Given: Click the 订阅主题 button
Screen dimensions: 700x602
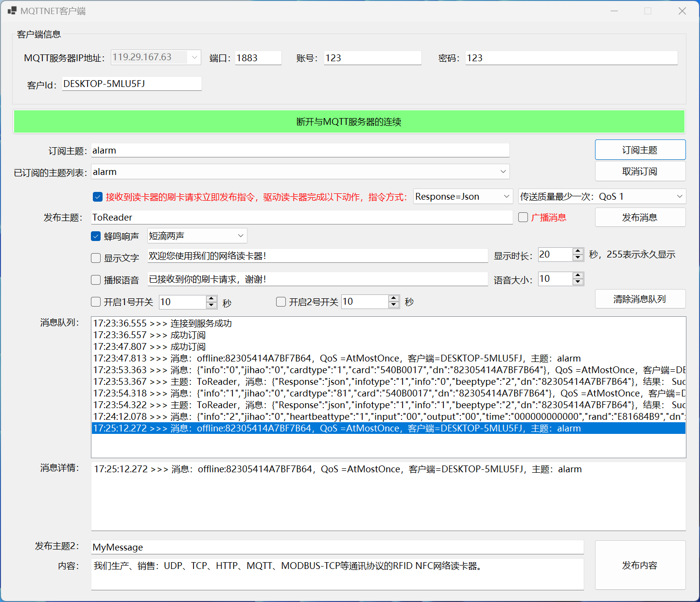Looking at the screenshot, I should click(640, 150).
